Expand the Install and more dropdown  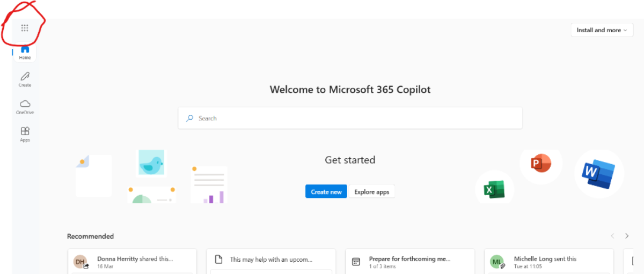click(x=602, y=30)
